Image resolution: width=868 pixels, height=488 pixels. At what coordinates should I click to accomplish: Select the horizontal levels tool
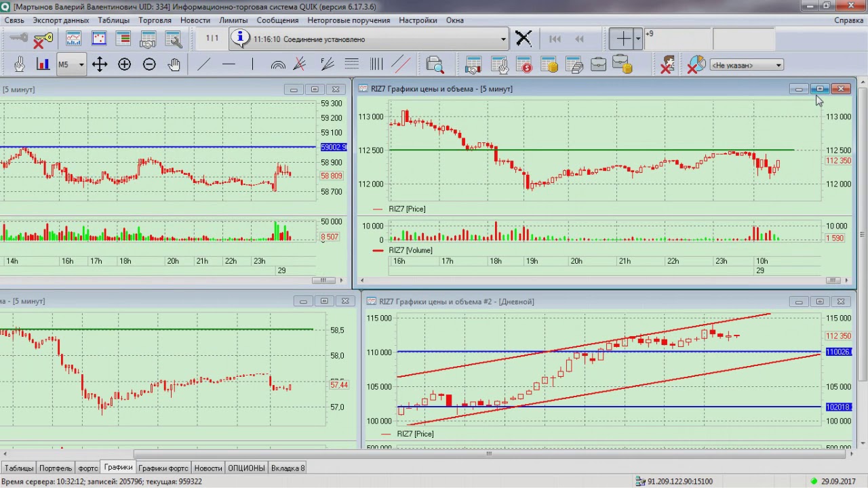351,64
